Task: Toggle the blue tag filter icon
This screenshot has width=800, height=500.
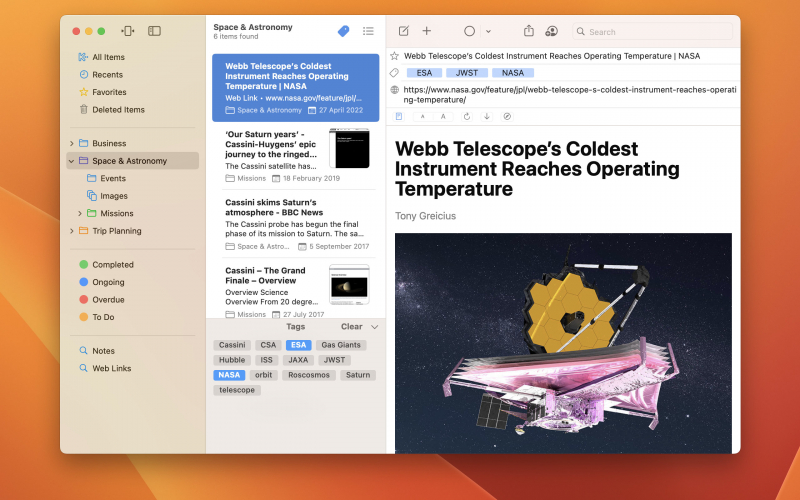Action: coord(344,31)
